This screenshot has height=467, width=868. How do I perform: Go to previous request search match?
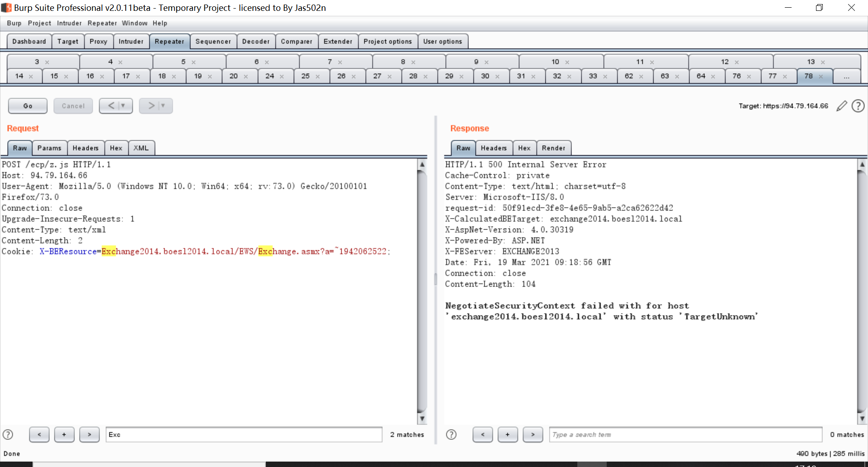click(x=39, y=434)
